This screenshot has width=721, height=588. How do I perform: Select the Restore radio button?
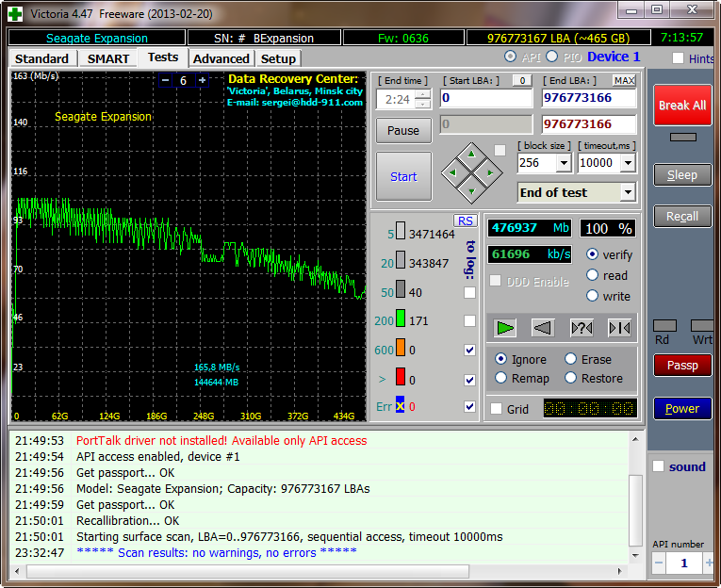coord(570,378)
